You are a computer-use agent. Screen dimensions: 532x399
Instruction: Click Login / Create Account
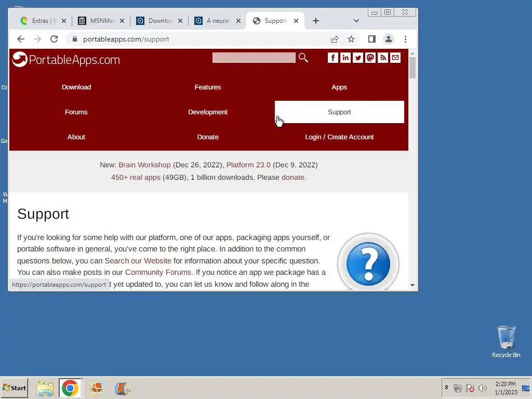click(339, 137)
